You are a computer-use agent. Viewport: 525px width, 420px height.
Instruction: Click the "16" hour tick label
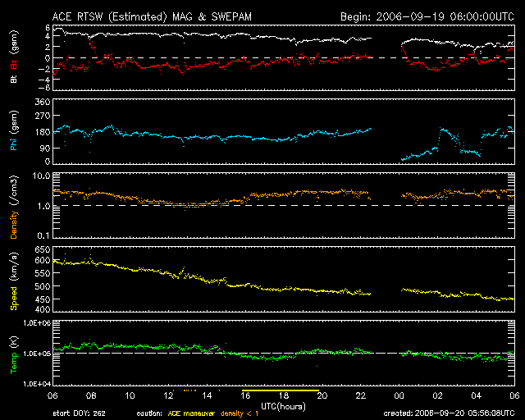pyautogui.click(x=245, y=395)
